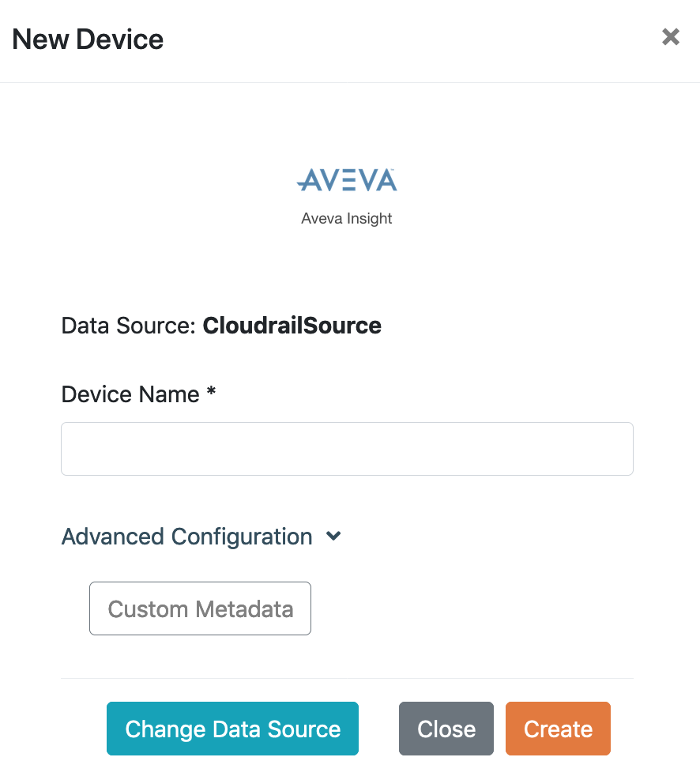Submit the new device with Create
The image size is (700, 776).
tap(558, 729)
